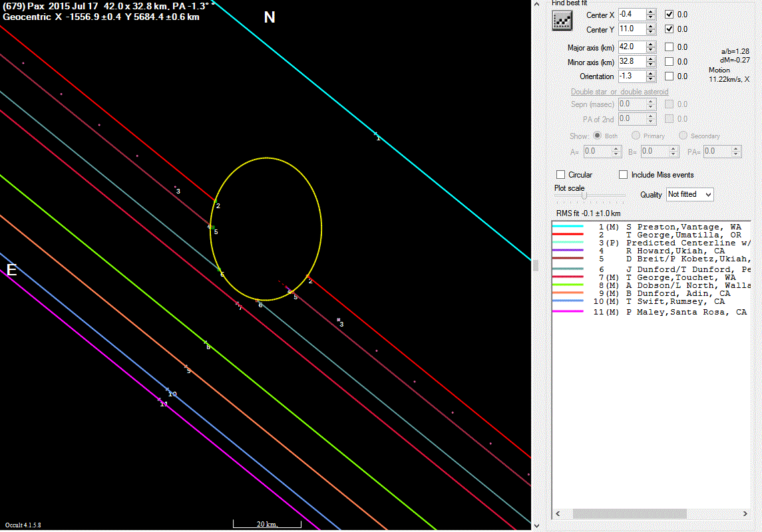Click the 20 km scale bar label
The height and width of the screenshot is (532, 762).
267,524
